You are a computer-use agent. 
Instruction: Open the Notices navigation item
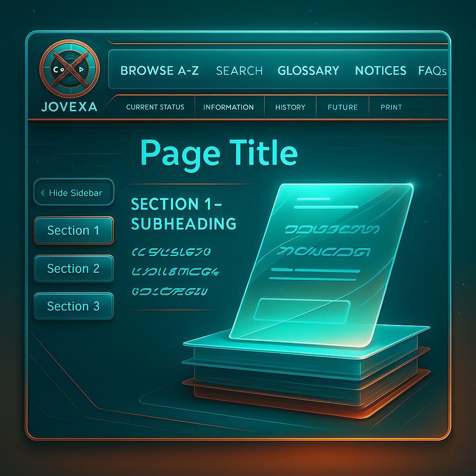coord(380,71)
